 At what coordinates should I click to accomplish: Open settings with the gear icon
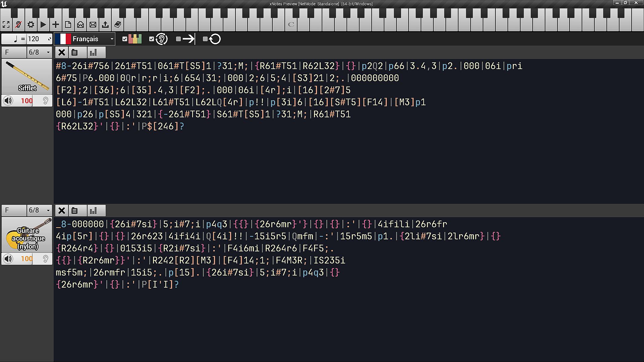[x=31, y=24]
